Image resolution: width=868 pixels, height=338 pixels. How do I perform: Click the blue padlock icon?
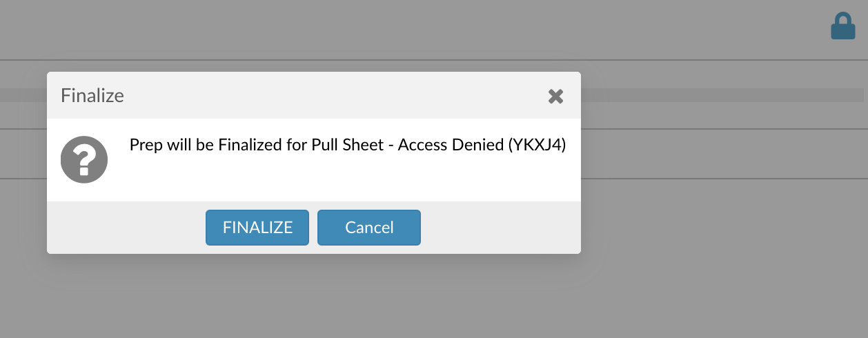point(842,27)
